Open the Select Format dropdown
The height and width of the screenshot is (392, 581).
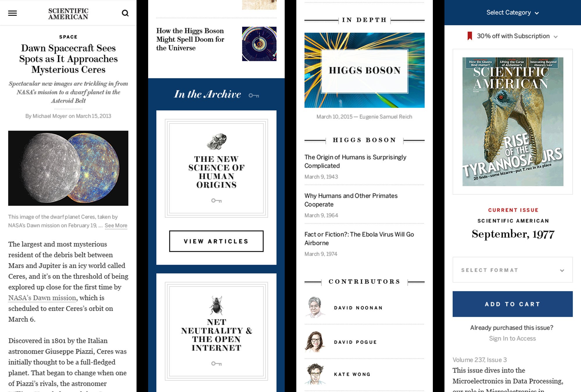pyautogui.click(x=512, y=270)
